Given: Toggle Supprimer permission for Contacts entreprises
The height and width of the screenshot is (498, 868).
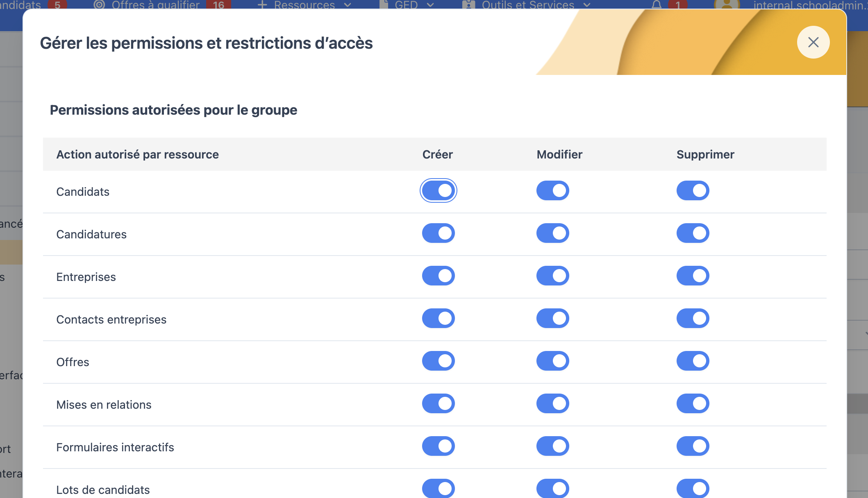Looking at the screenshot, I should point(693,318).
